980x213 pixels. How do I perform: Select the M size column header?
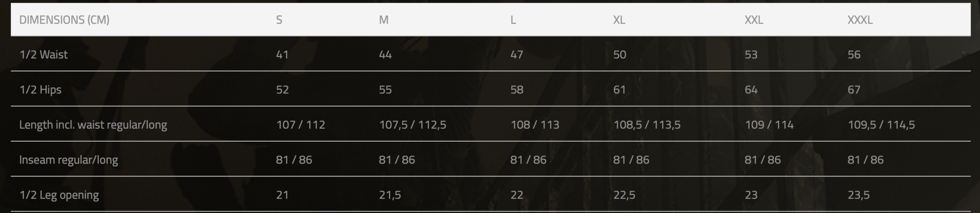point(383,20)
